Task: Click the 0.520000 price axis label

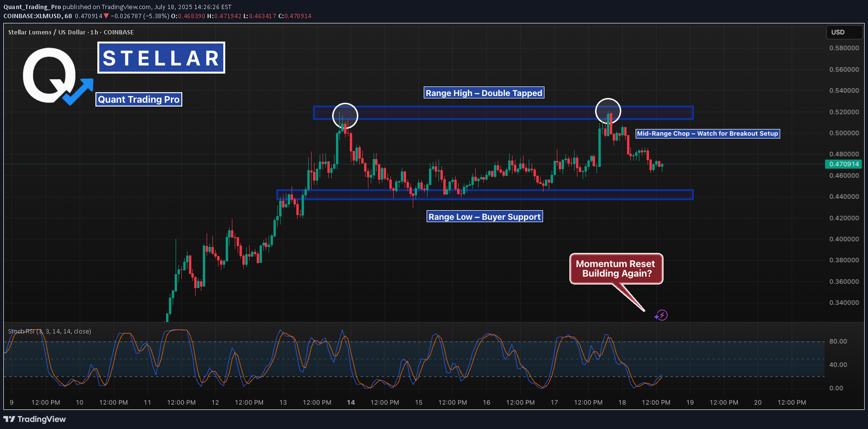Action: tap(844, 112)
